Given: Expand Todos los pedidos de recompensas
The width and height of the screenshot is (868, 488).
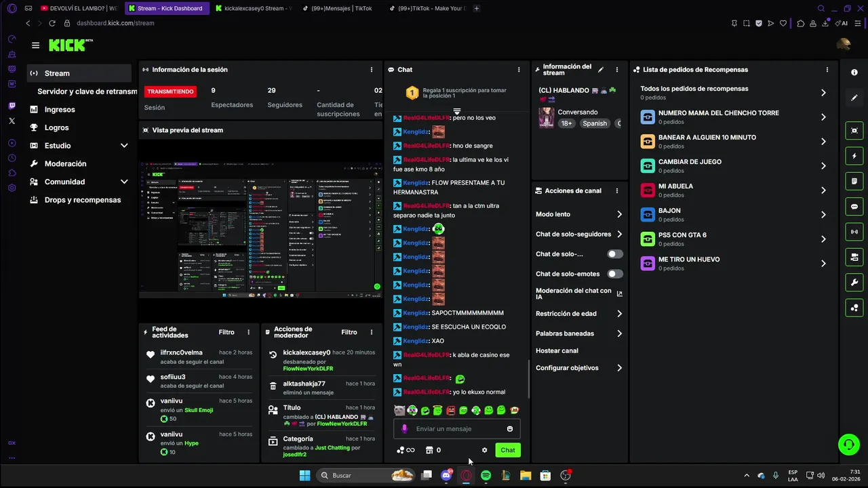Looking at the screenshot, I should [x=823, y=93].
